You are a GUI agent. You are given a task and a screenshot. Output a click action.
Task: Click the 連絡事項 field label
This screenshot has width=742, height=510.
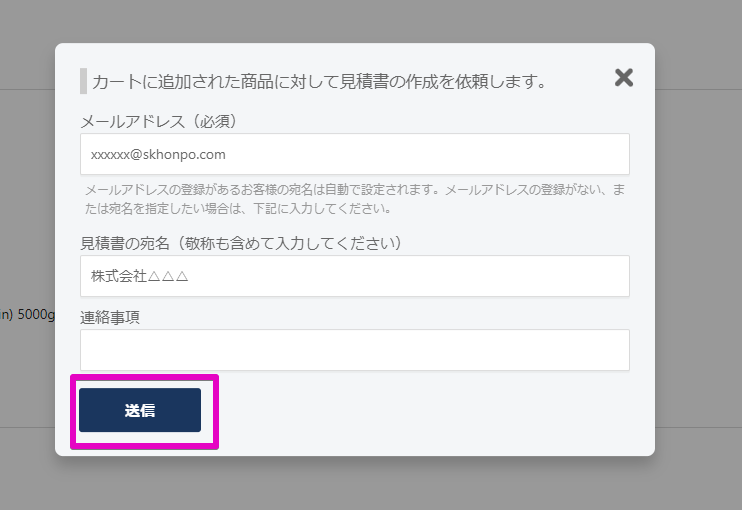coord(110,317)
